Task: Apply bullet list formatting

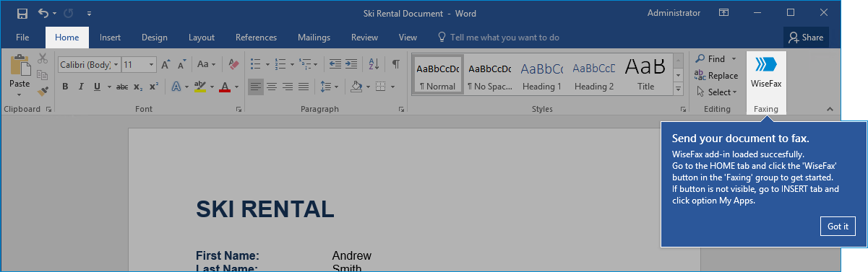Action: pos(255,64)
